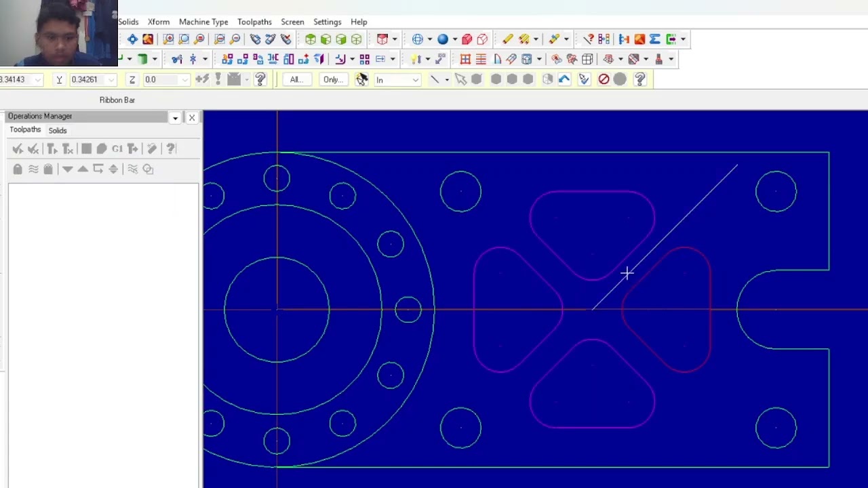The height and width of the screenshot is (488, 868).
Task: Click the Y coordinate lock button
Action: coord(59,80)
